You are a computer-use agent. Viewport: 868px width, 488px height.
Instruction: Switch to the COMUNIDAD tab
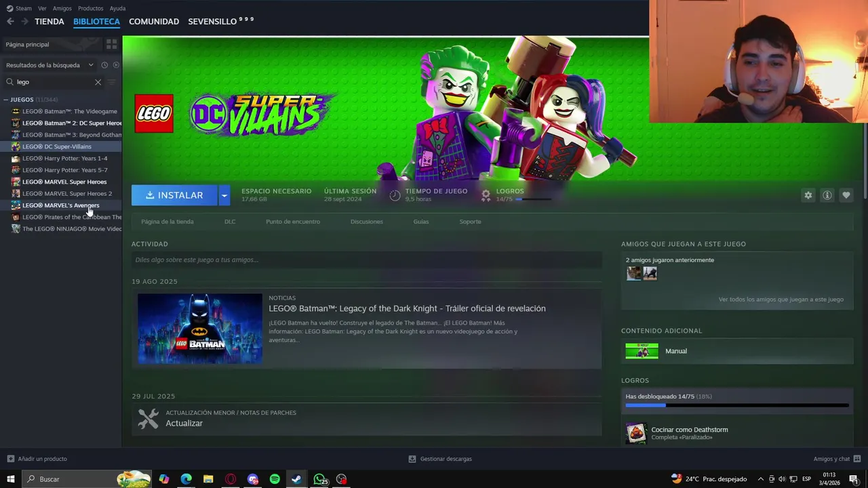154,22
